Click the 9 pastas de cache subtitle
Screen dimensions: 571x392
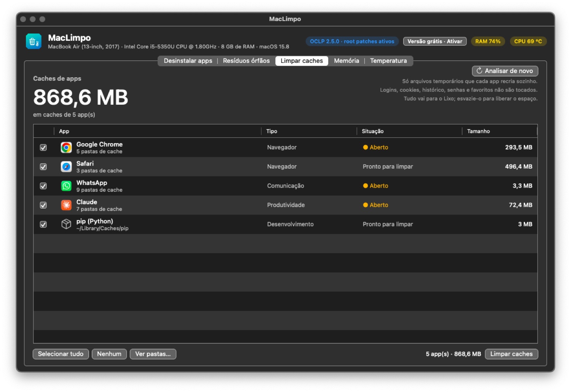coord(99,190)
